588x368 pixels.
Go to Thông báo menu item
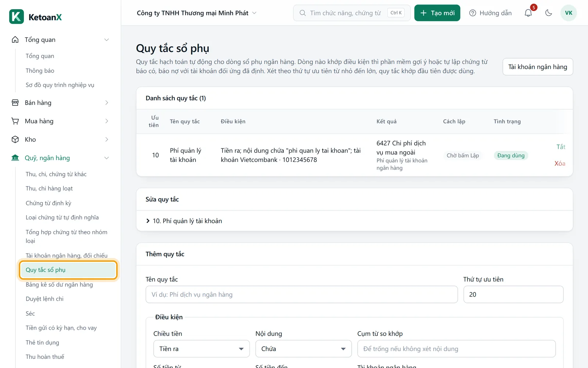click(x=40, y=70)
